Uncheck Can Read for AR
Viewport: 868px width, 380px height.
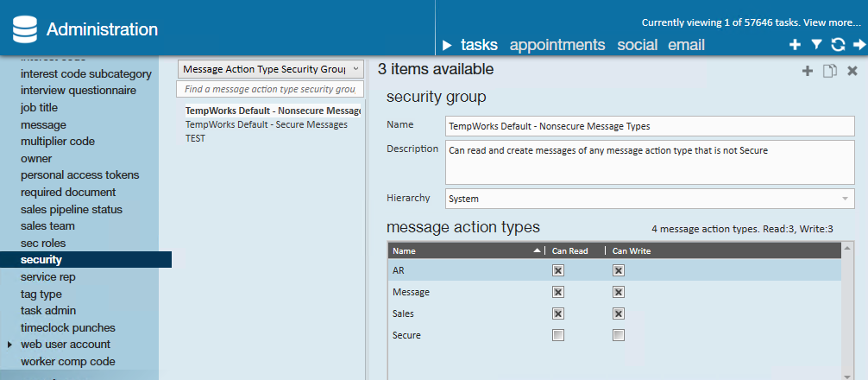[558, 270]
